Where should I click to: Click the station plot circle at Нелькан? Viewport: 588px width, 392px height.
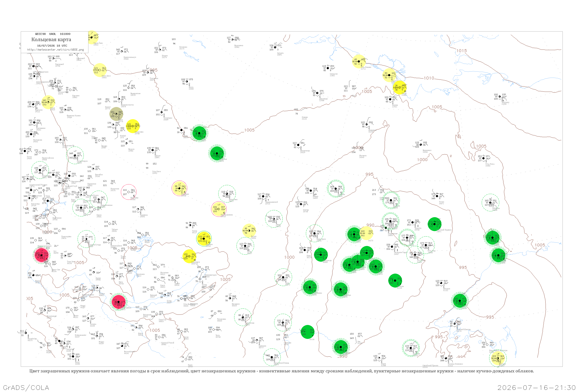point(441,283)
